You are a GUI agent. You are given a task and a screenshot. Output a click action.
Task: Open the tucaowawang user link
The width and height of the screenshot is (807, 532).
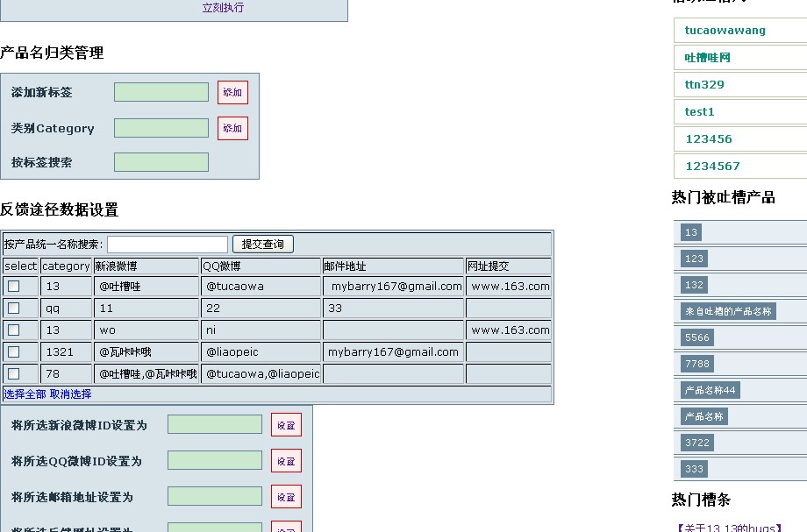(725, 30)
